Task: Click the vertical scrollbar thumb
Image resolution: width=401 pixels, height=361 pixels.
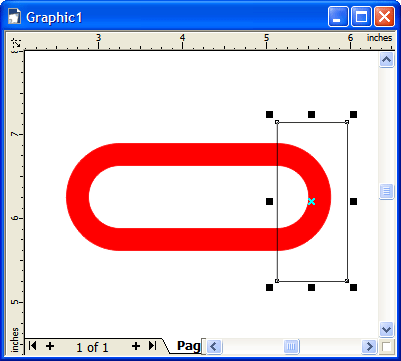Action: pos(386,192)
